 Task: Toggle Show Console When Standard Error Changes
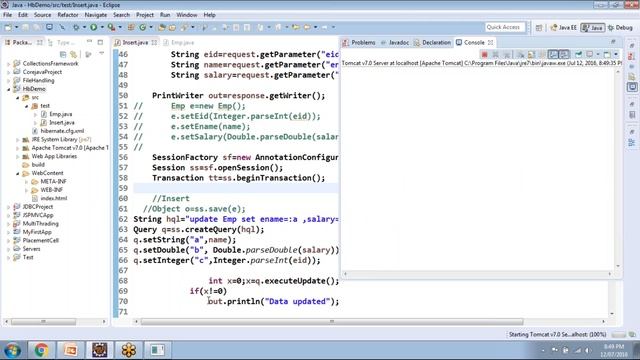click(564, 55)
